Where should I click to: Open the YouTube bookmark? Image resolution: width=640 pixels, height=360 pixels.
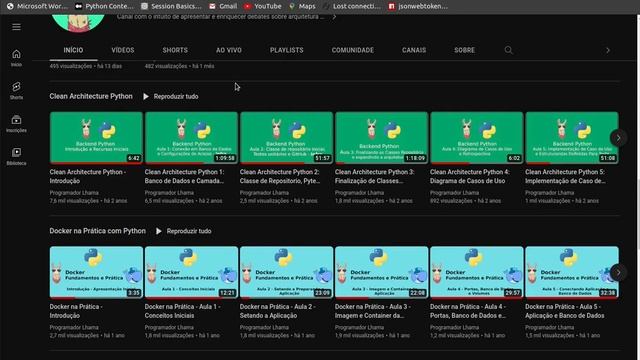coord(262,6)
